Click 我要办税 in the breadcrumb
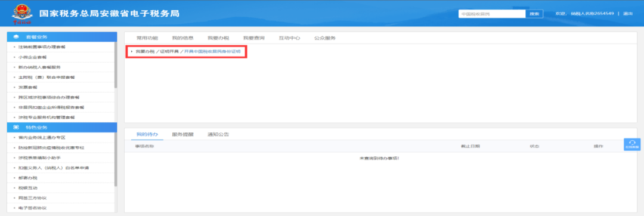 click(x=145, y=52)
